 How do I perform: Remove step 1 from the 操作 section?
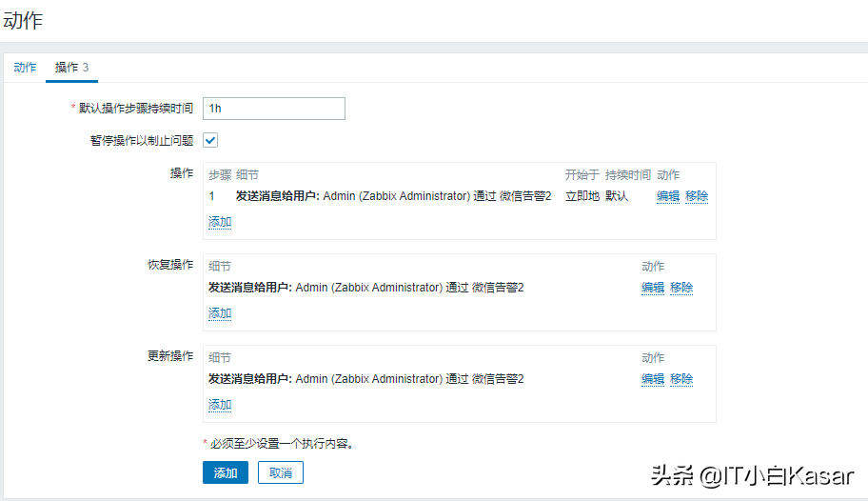click(x=697, y=196)
